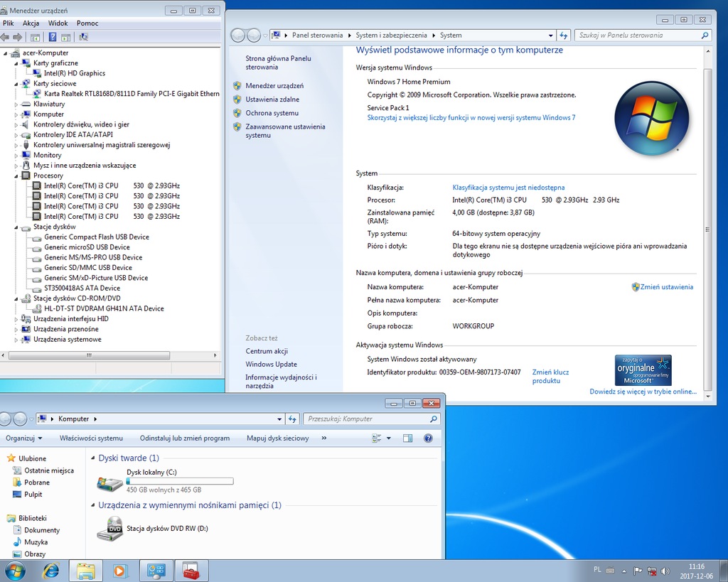Open Windows Media Player from taskbar
The height and width of the screenshot is (582, 728).
point(119,571)
